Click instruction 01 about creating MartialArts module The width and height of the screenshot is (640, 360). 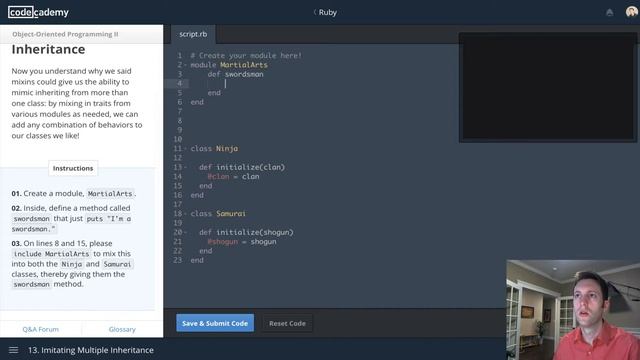(x=74, y=193)
